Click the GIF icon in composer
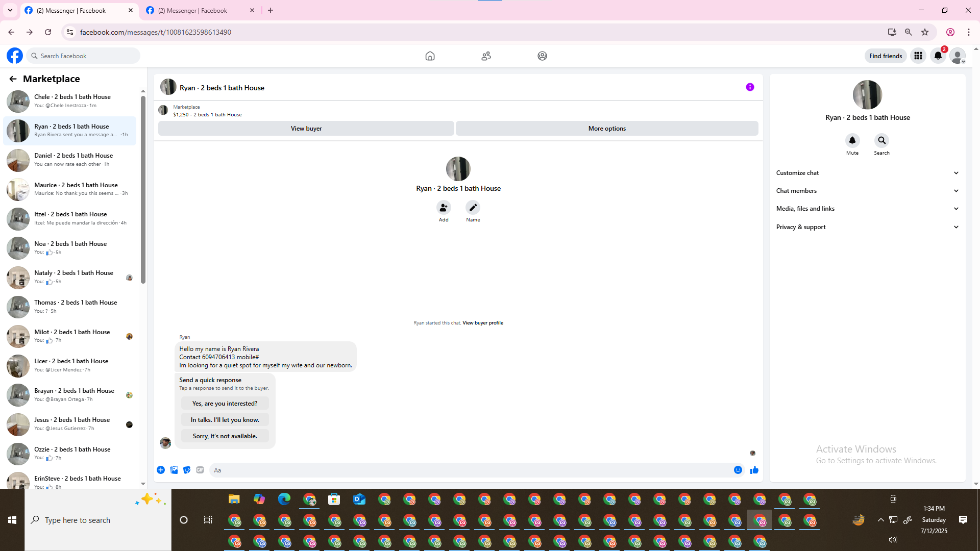This screenshot has width=980, height=551. coord(200,470)
